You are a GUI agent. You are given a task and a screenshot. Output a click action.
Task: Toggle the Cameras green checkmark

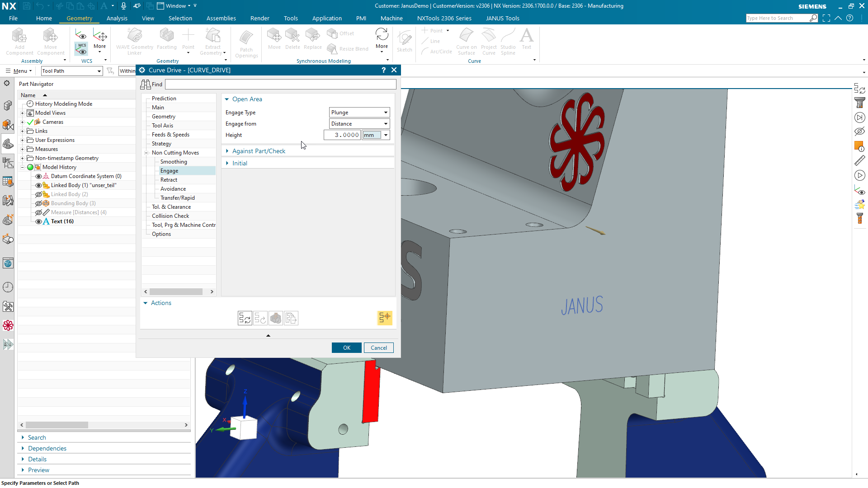30,122
